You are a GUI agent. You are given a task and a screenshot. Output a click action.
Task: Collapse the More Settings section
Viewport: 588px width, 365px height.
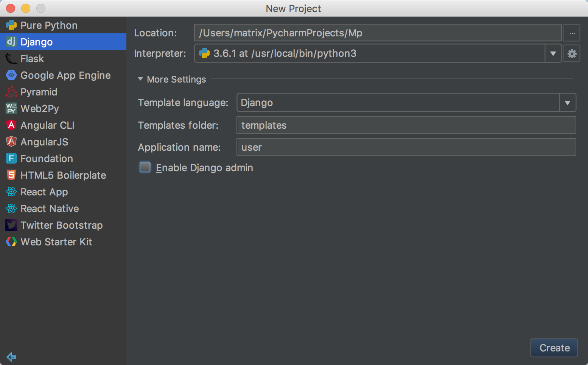pyautogui.click(x=140, y=79)
